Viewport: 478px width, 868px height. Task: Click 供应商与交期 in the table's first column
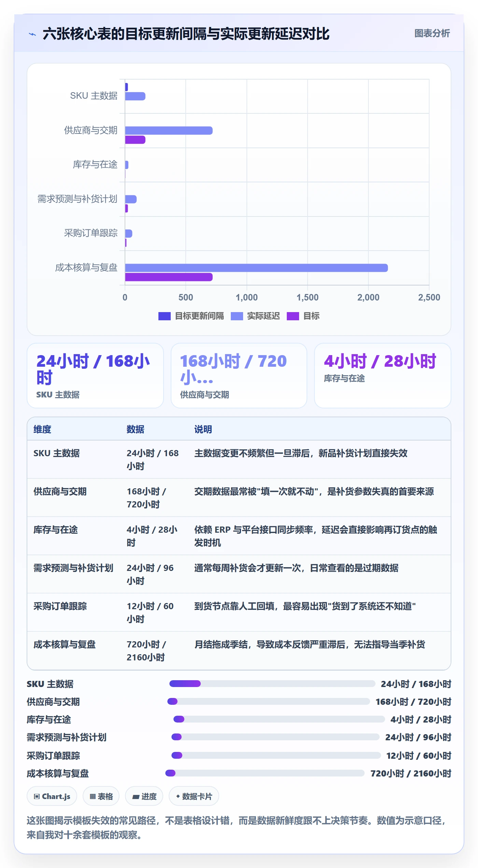60,491
